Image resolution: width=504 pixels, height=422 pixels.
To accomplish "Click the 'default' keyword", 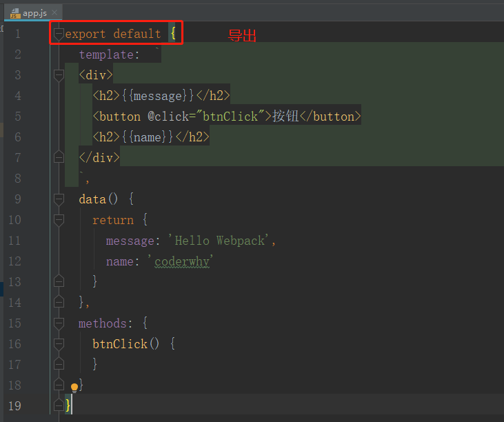I will point(137,34).
